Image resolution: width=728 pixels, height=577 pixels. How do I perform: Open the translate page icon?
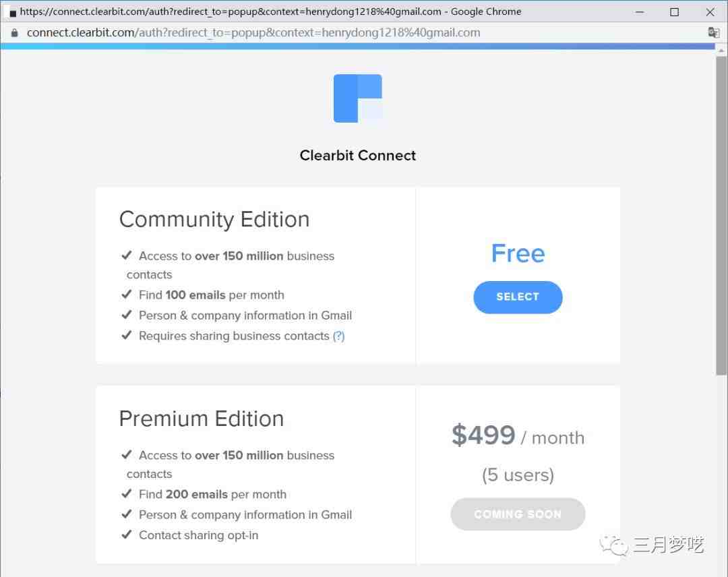click(713, 32)
